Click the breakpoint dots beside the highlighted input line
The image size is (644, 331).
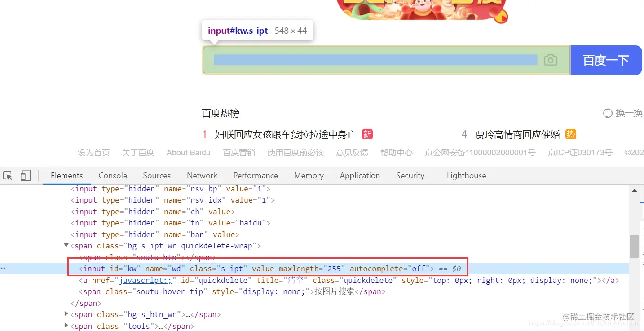point(4,268)
